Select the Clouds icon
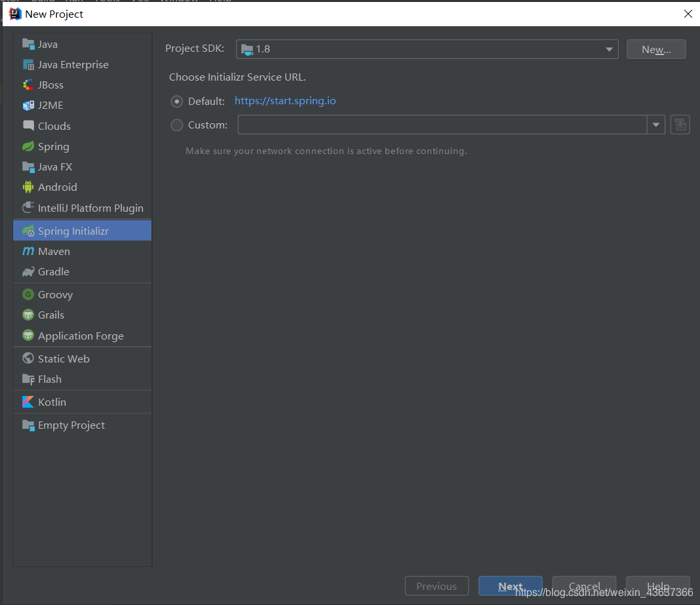Viewport: 700px width, 605px height. [28, 126]
